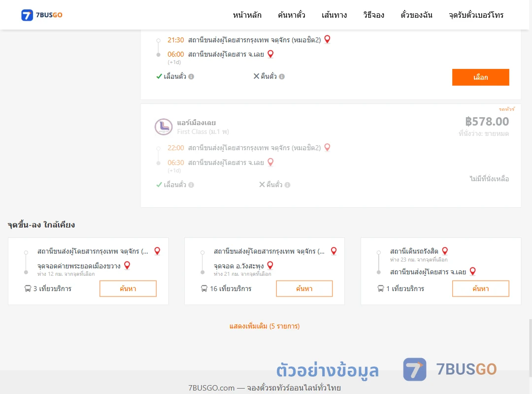Open map pin for 21:30 Mo Chit 2 departure

coord(328,39)
